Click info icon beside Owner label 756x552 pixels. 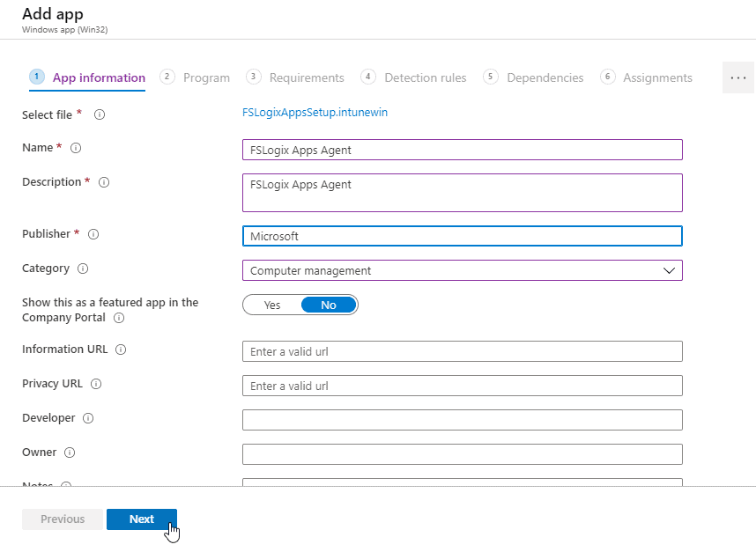click(70, 453)
